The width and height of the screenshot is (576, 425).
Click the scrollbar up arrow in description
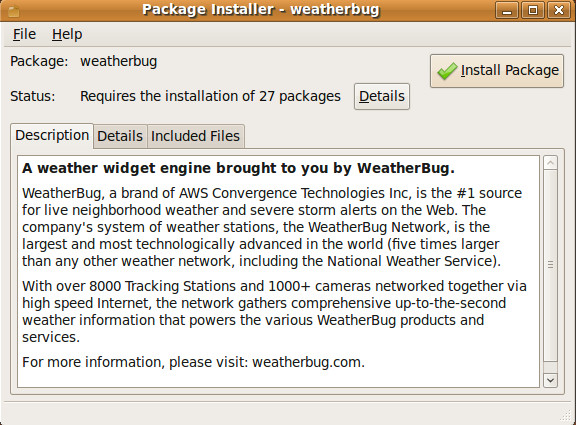pyautogui.click(x=550, y=163)
